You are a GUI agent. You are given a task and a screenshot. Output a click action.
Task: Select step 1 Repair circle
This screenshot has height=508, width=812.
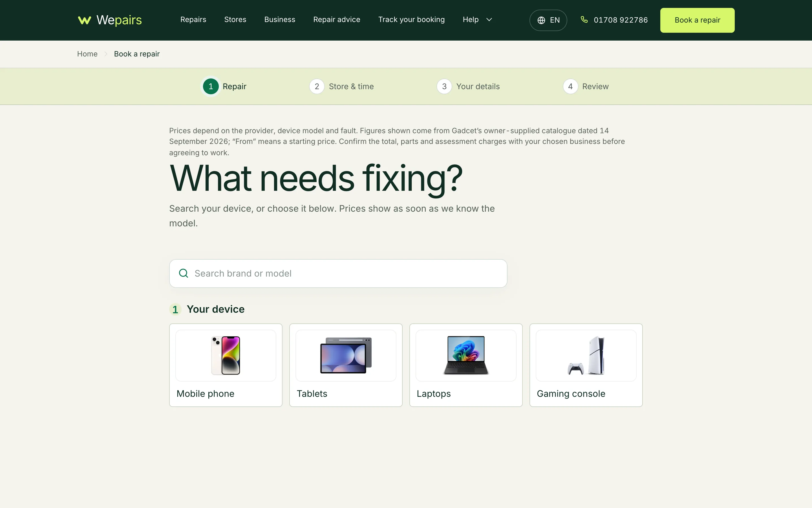pos(211,86)
